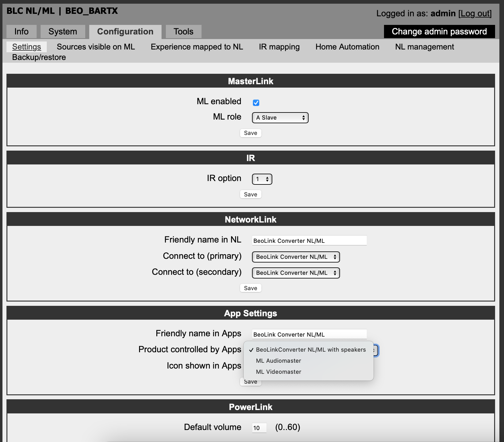Viewport: 504px width, 442px height.
Task: Save the NetworkLink settings
Action: coord(250,288)
